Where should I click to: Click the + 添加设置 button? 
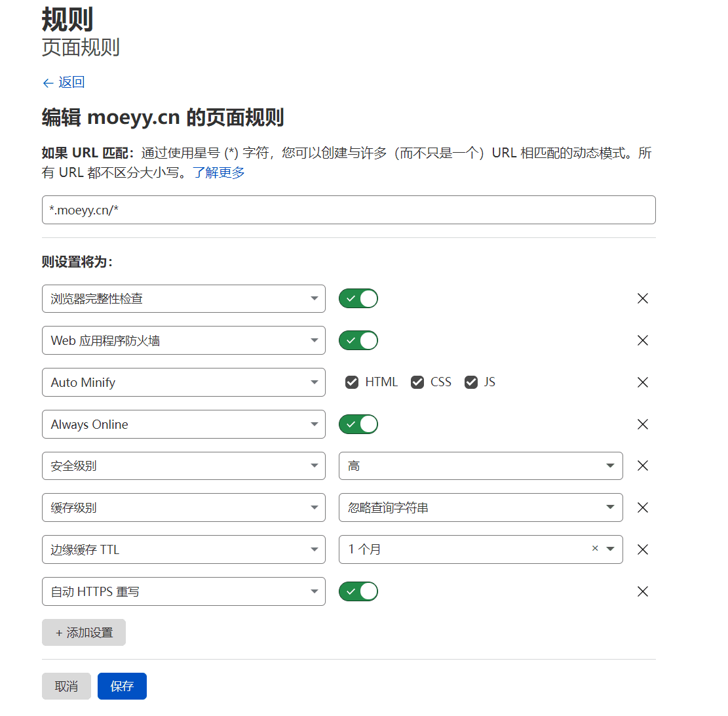click(84, 633)
